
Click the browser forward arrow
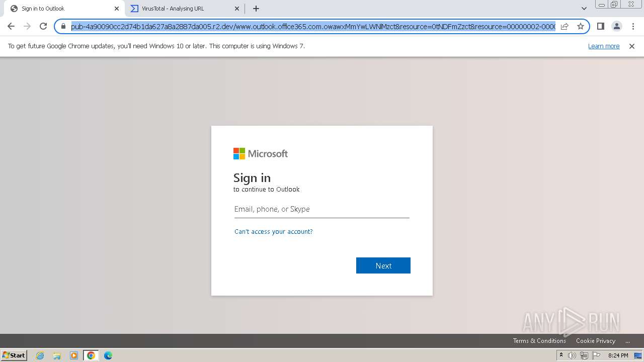(x=27, y=26)
